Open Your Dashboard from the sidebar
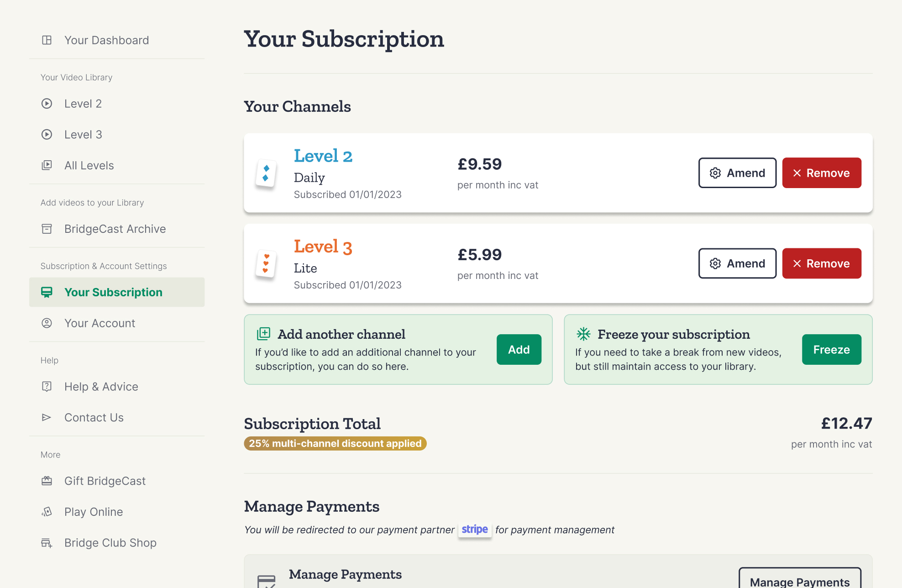 (106, 40)
